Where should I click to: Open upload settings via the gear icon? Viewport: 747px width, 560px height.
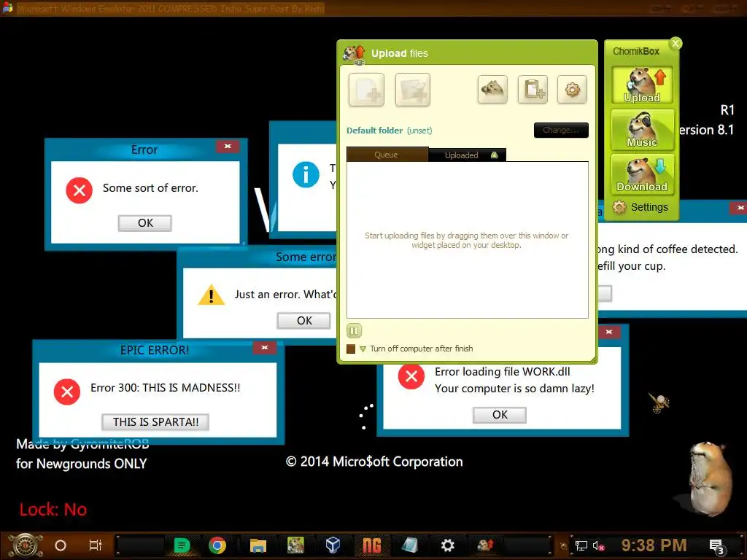tap(572, 89)
